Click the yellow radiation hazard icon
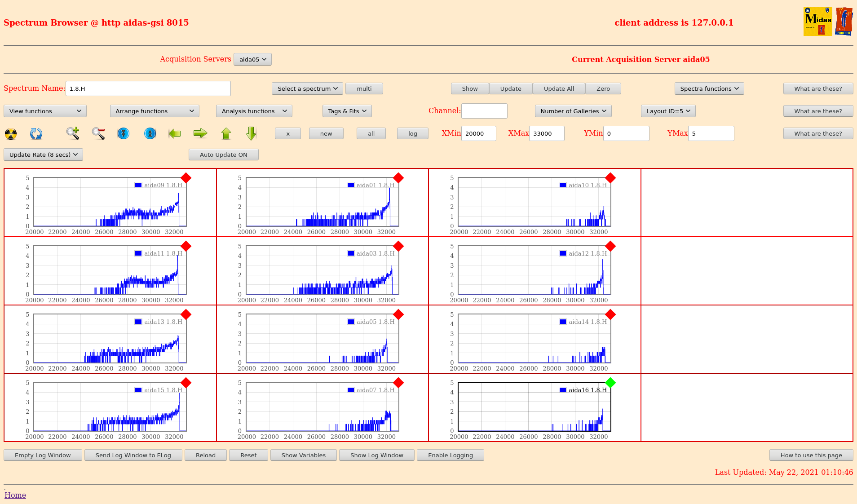This screenshot has height=504, width=857. click(11, 134)
